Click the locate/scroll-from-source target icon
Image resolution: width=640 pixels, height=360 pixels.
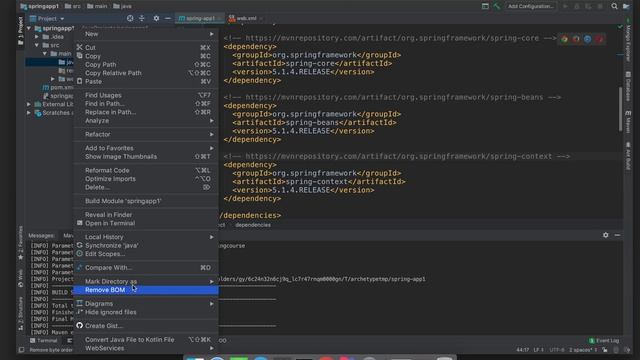(x=130, y=18)
